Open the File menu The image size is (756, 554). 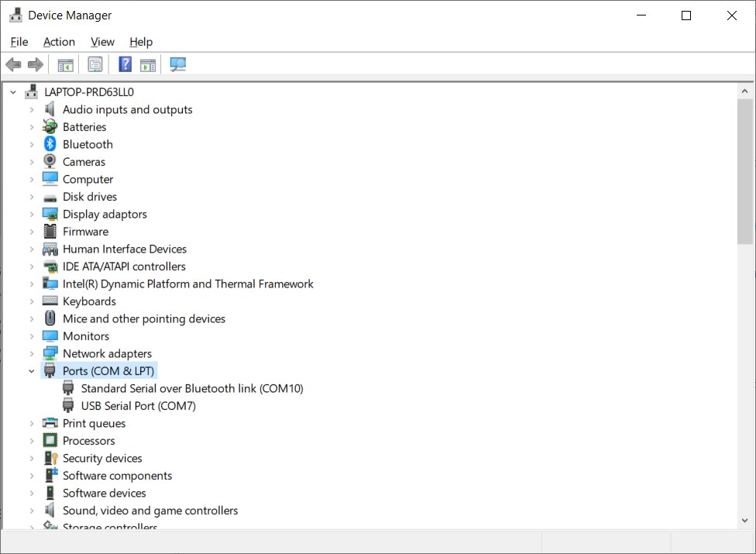[x=19, y=42]
